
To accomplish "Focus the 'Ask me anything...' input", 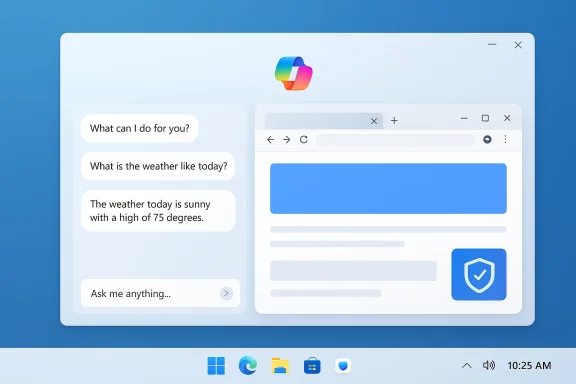I will coord(161,293).
